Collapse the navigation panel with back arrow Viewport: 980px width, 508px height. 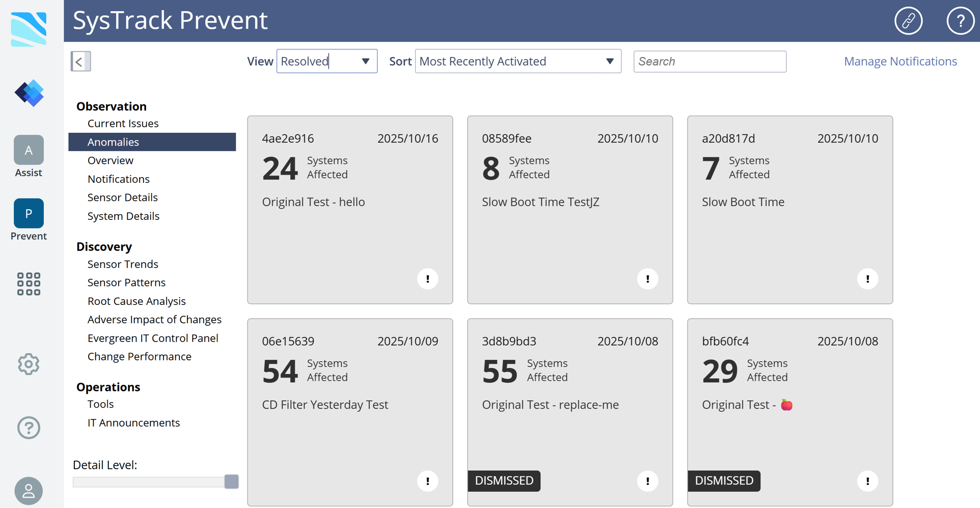[80, 62]
